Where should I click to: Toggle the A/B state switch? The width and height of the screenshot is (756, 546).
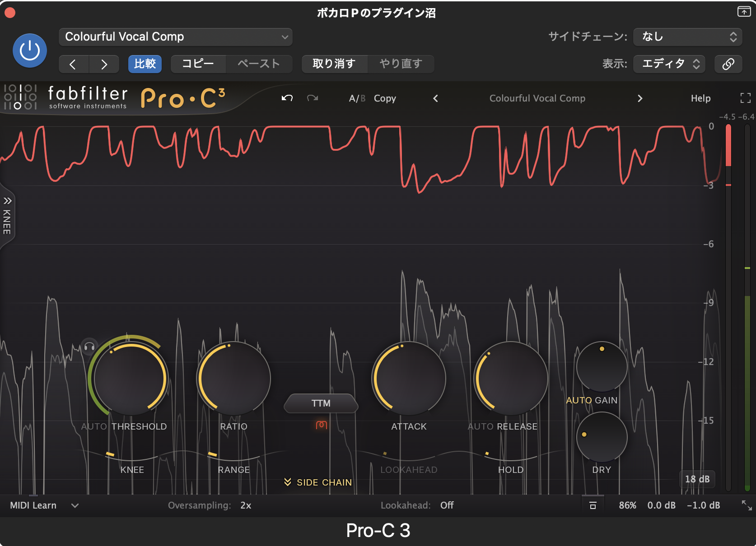coord(357,98)
